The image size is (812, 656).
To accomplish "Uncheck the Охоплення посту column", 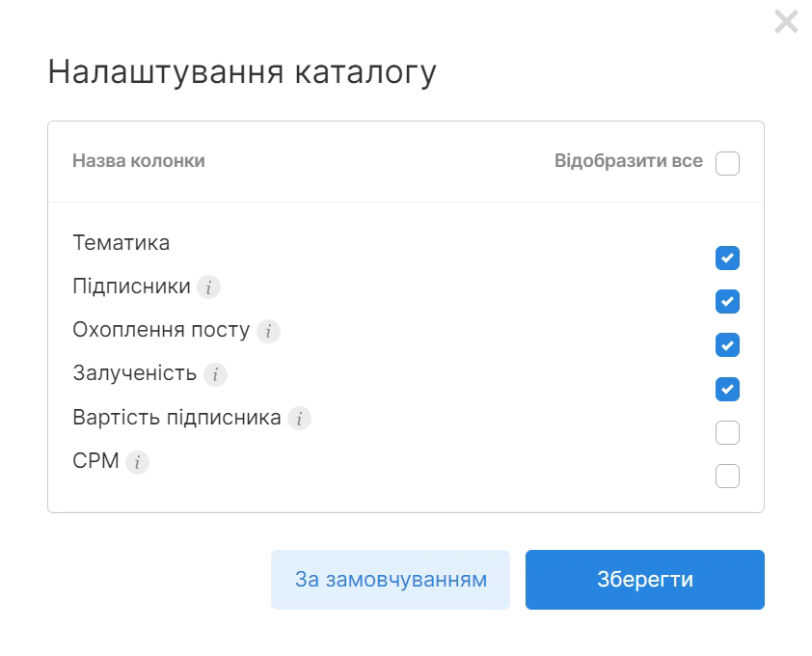I will click(x=728, y=344).
